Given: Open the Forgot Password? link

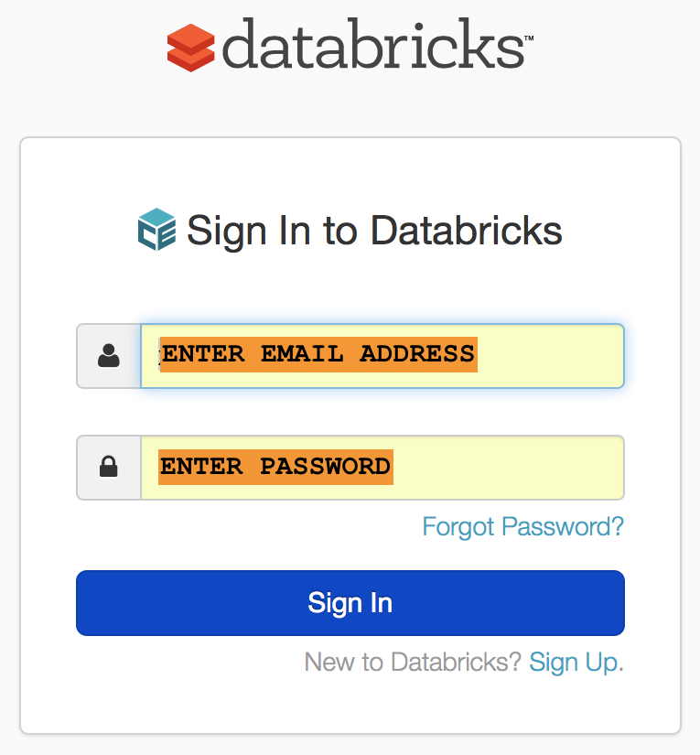Looking at the screenshot, I should pyautogui.click(x=522, y=526).
